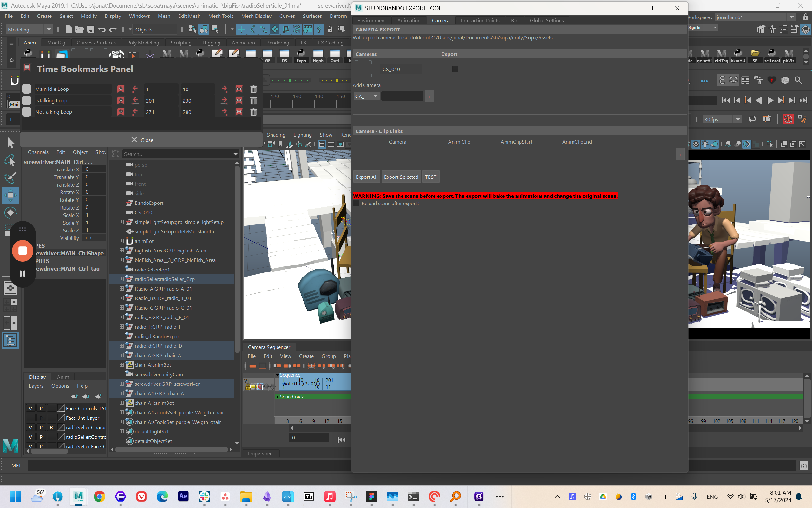812x508 pixels.
Task: Close the Time Bookmarks Panel
Action: 141,140
